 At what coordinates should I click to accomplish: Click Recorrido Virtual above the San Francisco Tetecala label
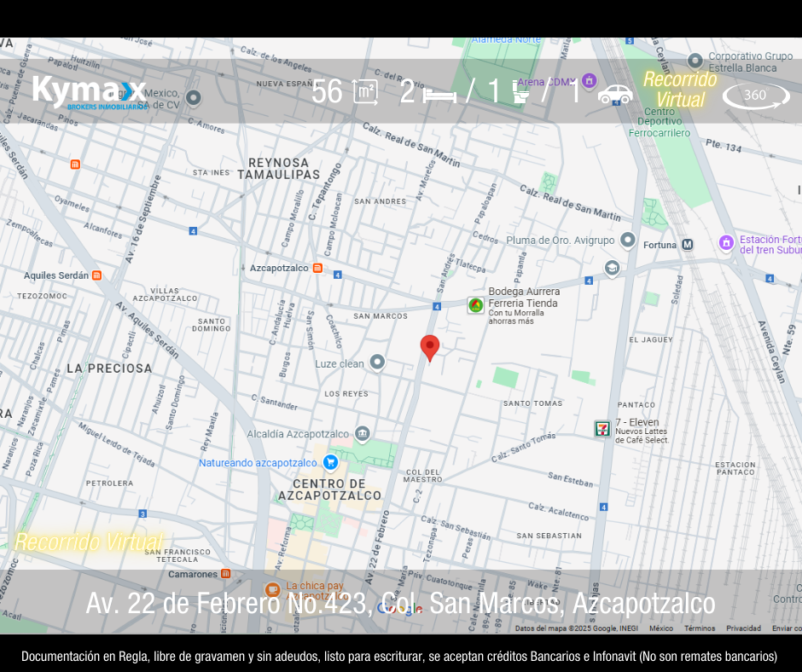click(x=89, y=542)
